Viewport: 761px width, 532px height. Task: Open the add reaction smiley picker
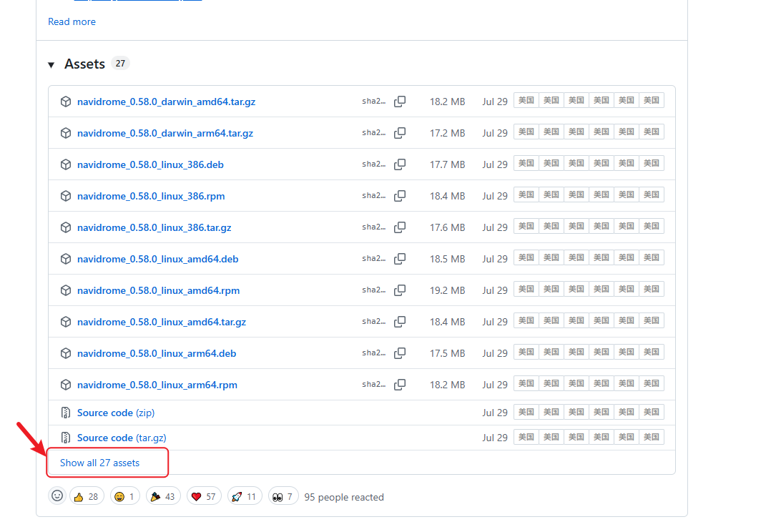[57, 496]
